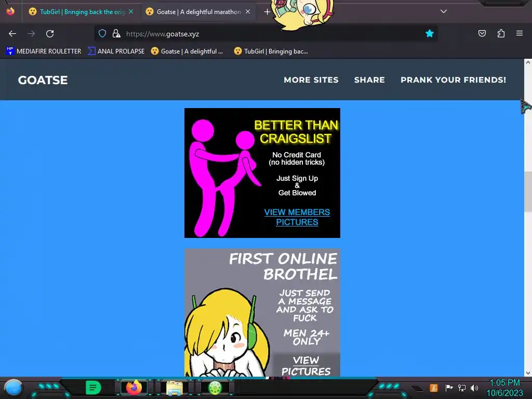The width and height of the screenshot is (532, 399).
Task: Open the green notes app in taskbar
Action: pyautogui.click(x=94, y=388)
